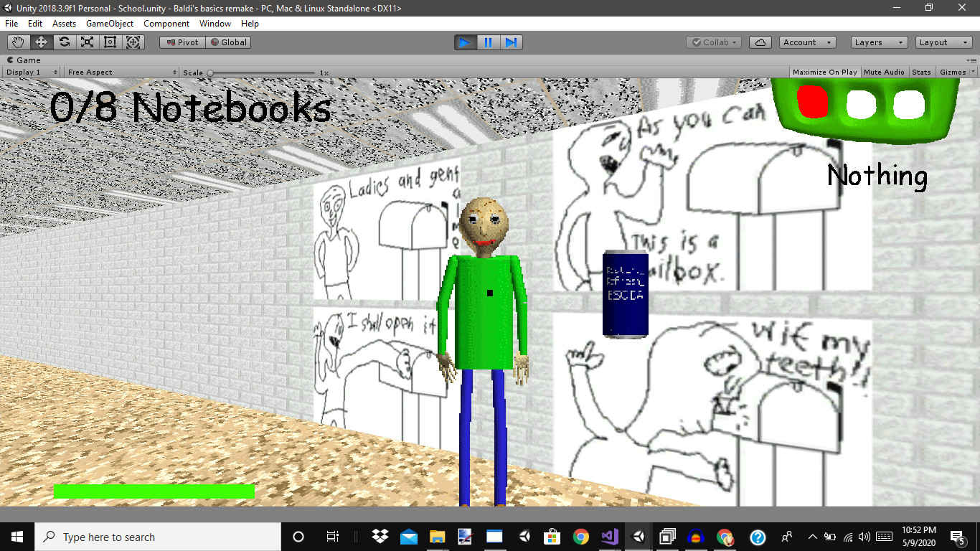
Task: Select the Scale tool
Action: point(87,42)
